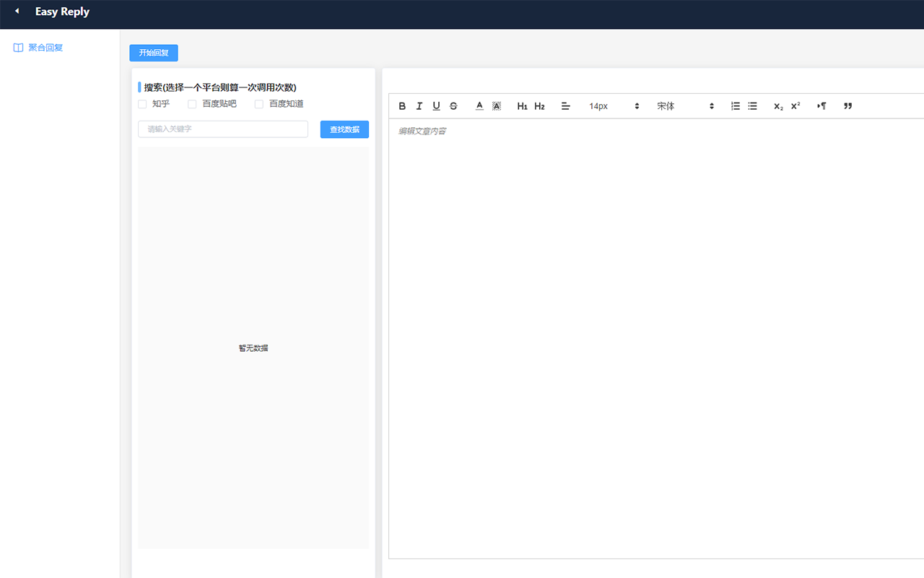Open the 宋体 font family dropdown

coord(685,106)
